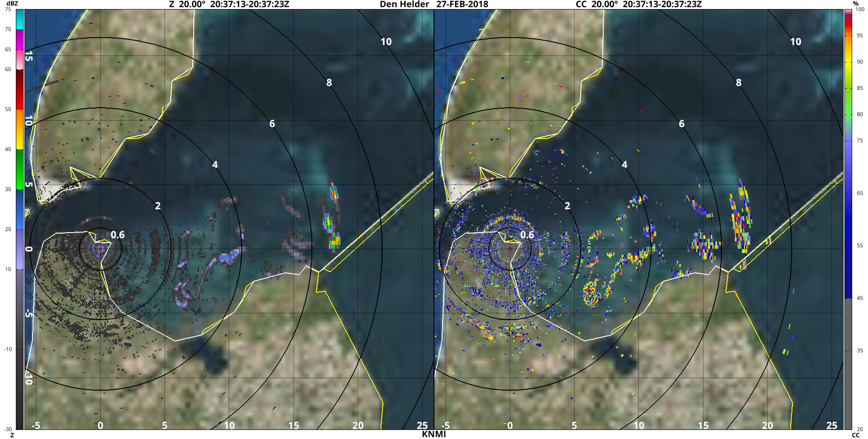This screenshot has width=868, height=439.
Task: Click the 50 tick on the dBZ scale
Action: [x=8, y=110]
